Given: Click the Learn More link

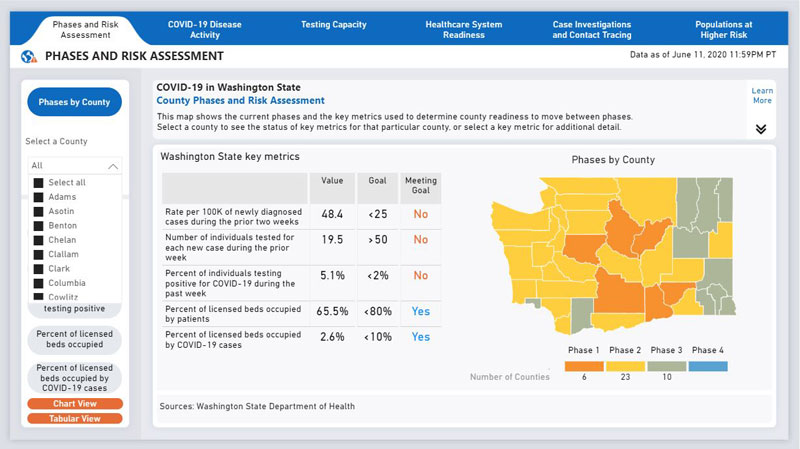Looking at the screenshot, I should pos(762,95).
